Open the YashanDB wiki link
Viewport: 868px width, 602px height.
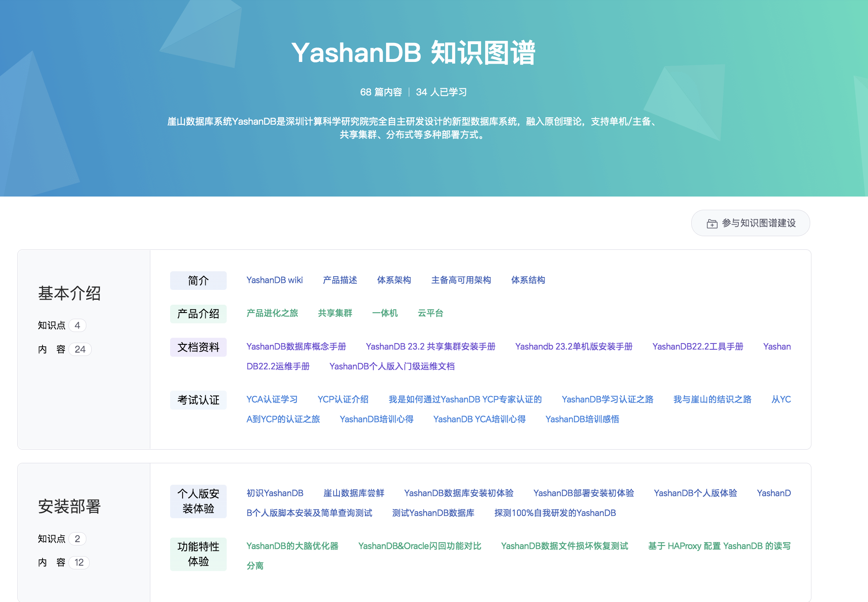point(274,280)
